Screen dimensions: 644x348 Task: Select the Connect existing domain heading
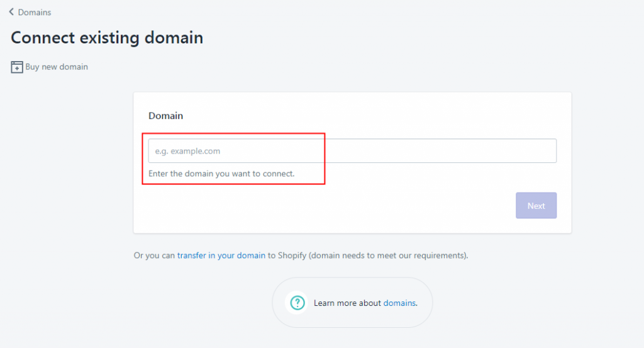tap(107, 38)
